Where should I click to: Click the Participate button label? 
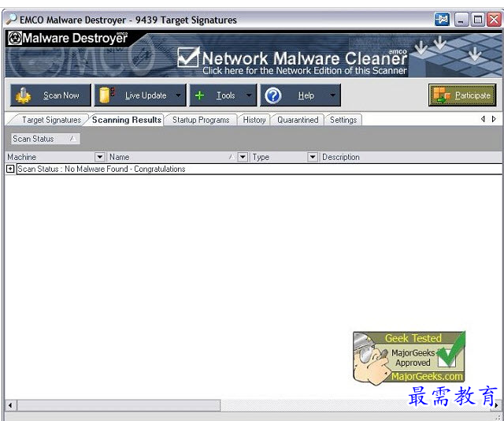click(x=472, y=95)
